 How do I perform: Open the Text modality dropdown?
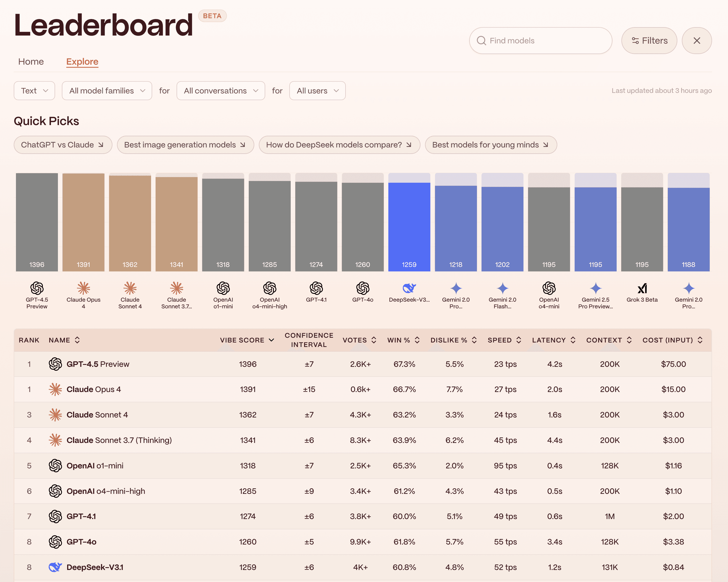pyautogui.click(x=34, y=91)
